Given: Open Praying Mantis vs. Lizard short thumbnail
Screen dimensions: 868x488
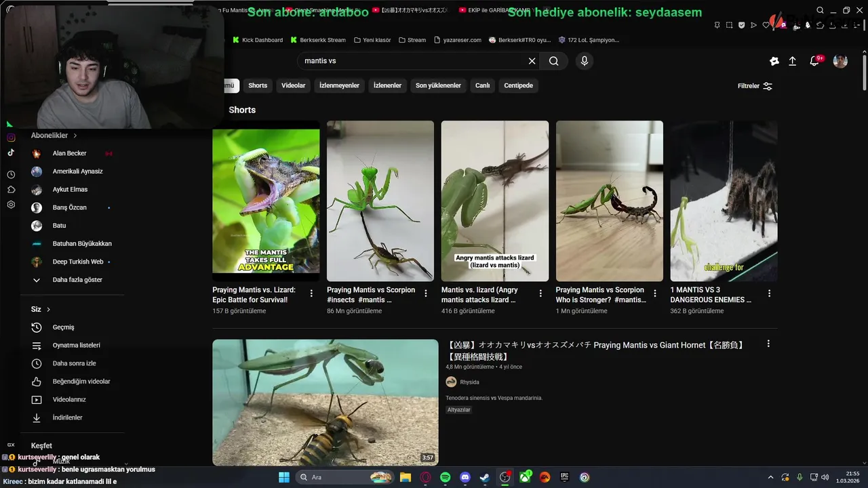Looking at the screenshot, I should coord(266,201).
